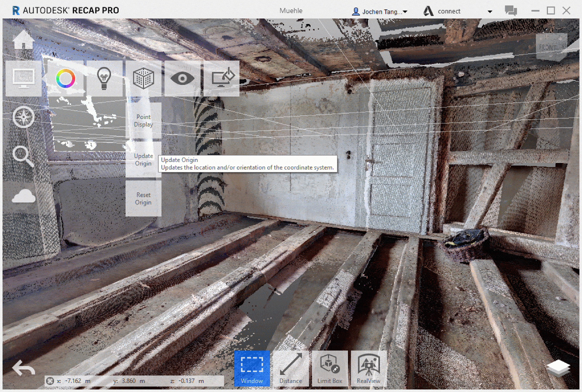Click the Autodesk A logo beside connect
This screenshot has width=582, height=392.
click(x=429, y=11)
